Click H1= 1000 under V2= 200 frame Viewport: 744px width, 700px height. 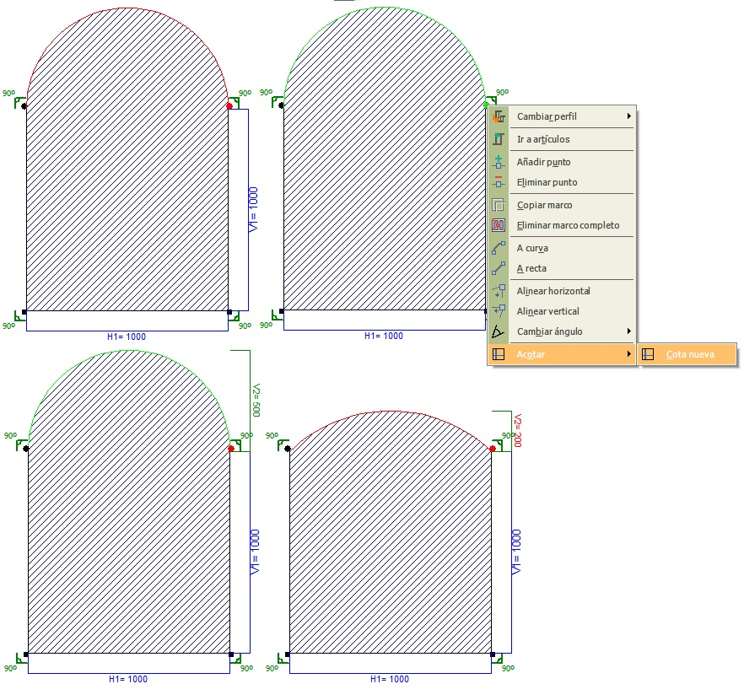pos(390,679)
